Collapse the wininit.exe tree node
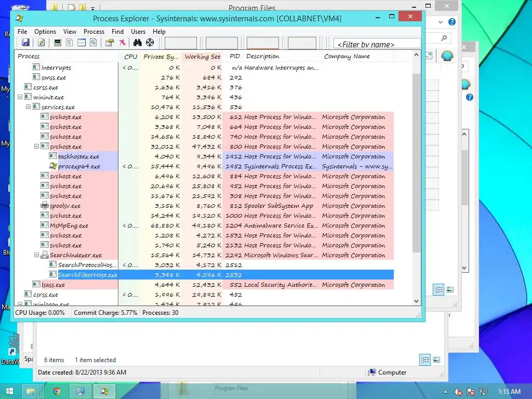This screenshot has height=399, width=532. coord(20,97)
